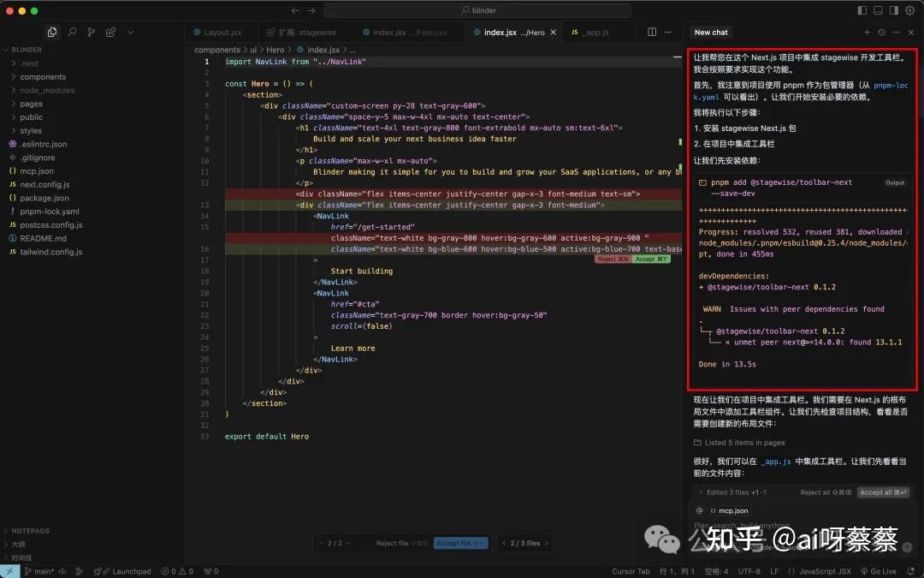
Task: Open the Source Control branch icon
Action: (91, 32)
